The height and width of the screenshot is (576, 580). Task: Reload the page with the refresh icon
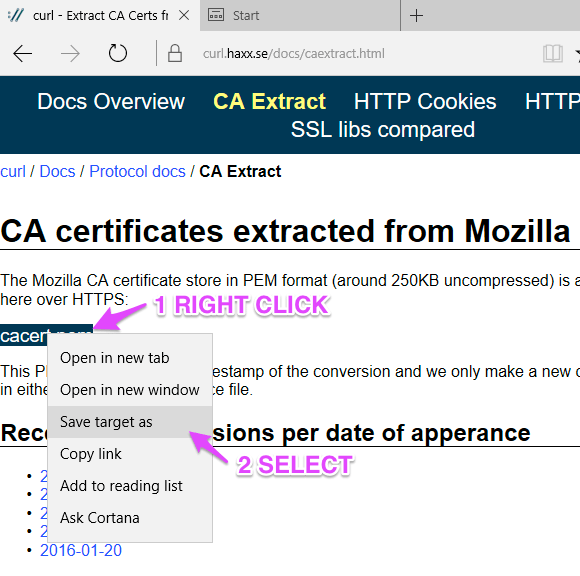118,53
